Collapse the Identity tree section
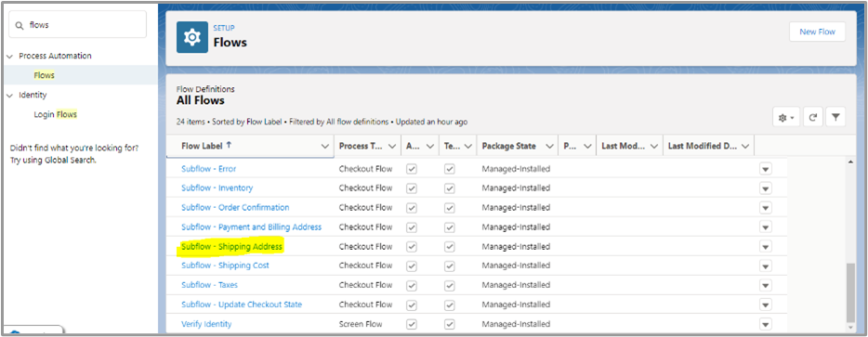868x337 pixels. (9, 96)
